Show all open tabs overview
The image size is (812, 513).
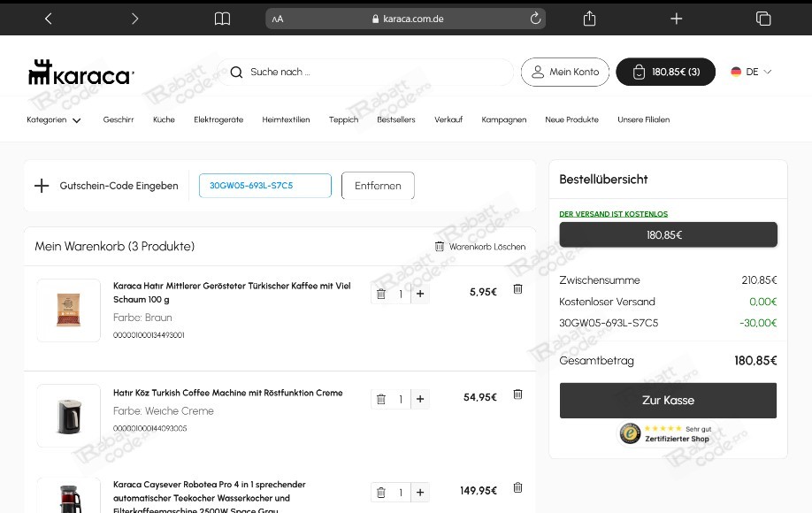763,19
